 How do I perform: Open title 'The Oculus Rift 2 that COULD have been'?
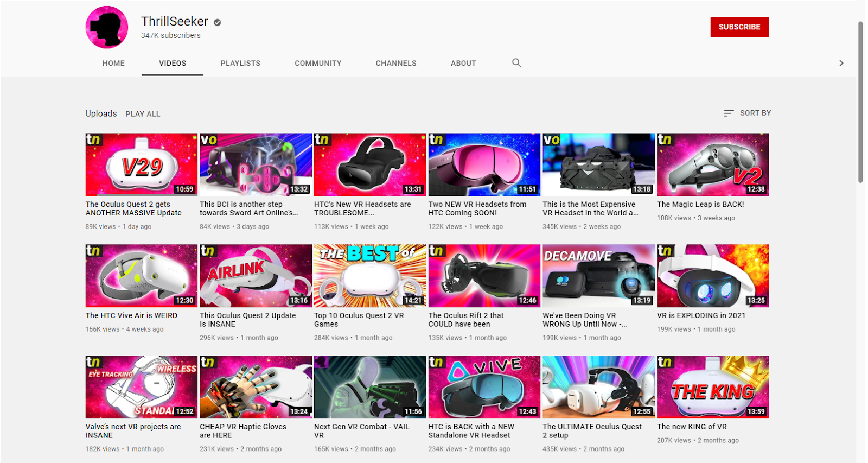[466, 320]
